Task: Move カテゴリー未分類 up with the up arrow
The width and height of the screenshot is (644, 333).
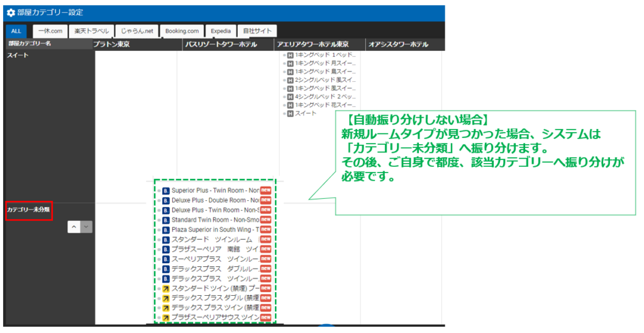Action: pyautogui.click(x=74, y=227)
